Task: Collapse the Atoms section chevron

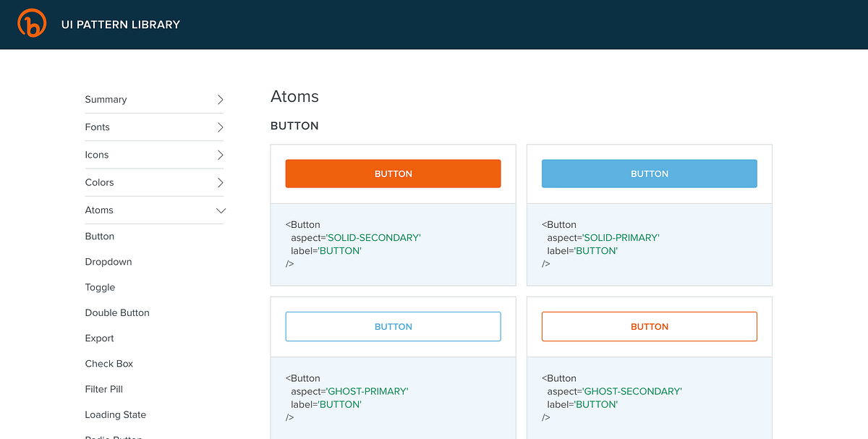Action: pos(221,210)
